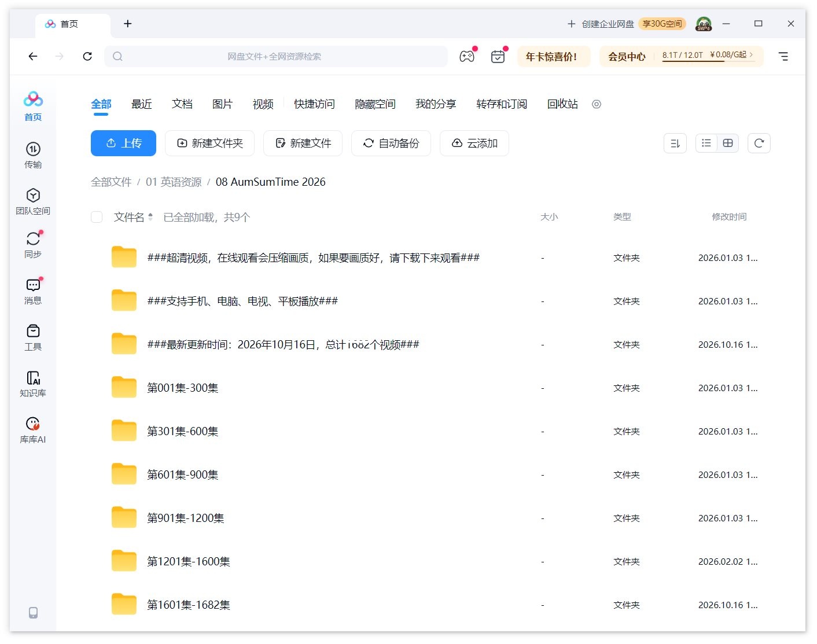This screenshot has width=817, height=644.
Task: Open folder 第301集-600集
Action: pos(182,431)
